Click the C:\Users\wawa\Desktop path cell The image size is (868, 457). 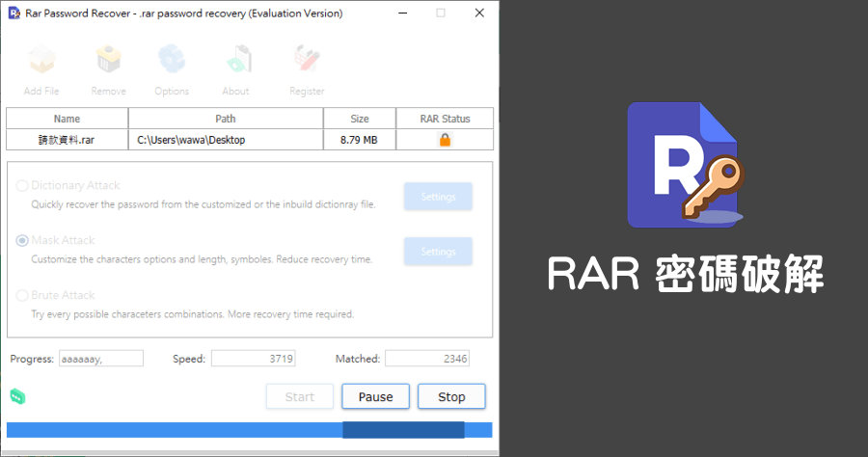click(x=226, y=140)
